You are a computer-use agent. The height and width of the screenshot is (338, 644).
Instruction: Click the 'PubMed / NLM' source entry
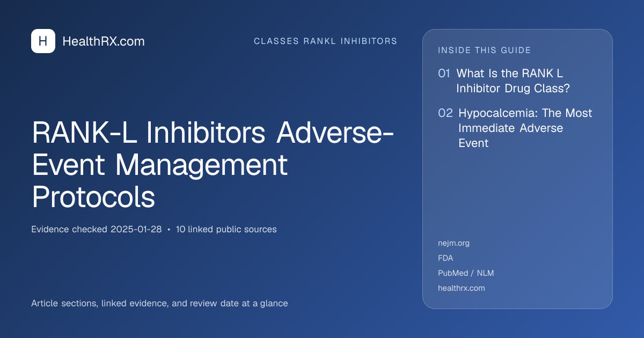tap(466, 273)
